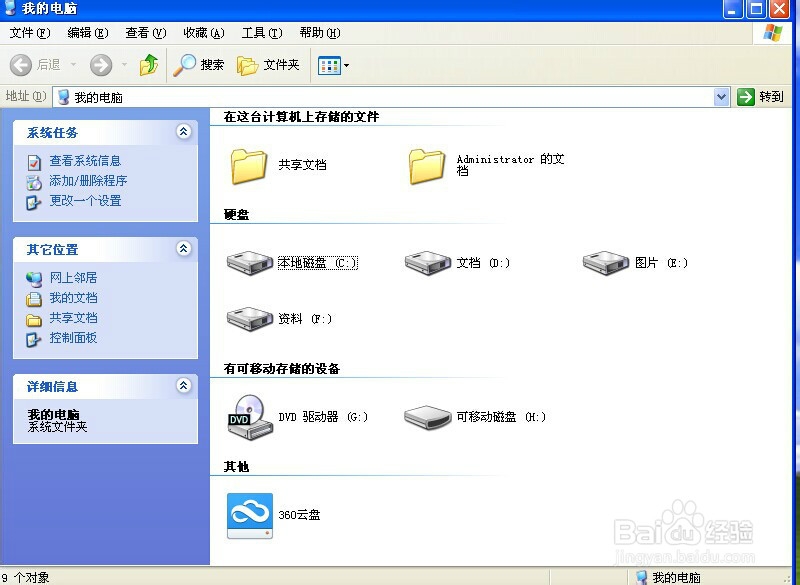This screenshot has width=800, height=585.
Task: Click the 本地磁盘 (C:) label
Action: [317, 263]
